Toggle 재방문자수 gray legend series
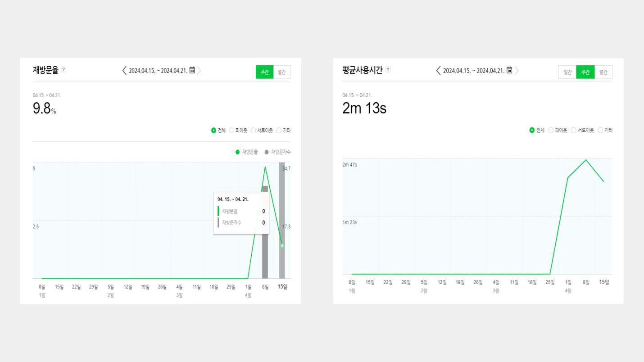Image resolution: width=644 pixels, height=362 pixels. [x=277, y=152]
